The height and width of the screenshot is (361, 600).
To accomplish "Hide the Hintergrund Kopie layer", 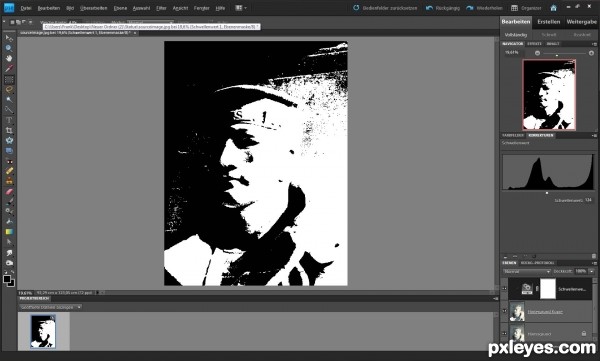I will (504, 311).
